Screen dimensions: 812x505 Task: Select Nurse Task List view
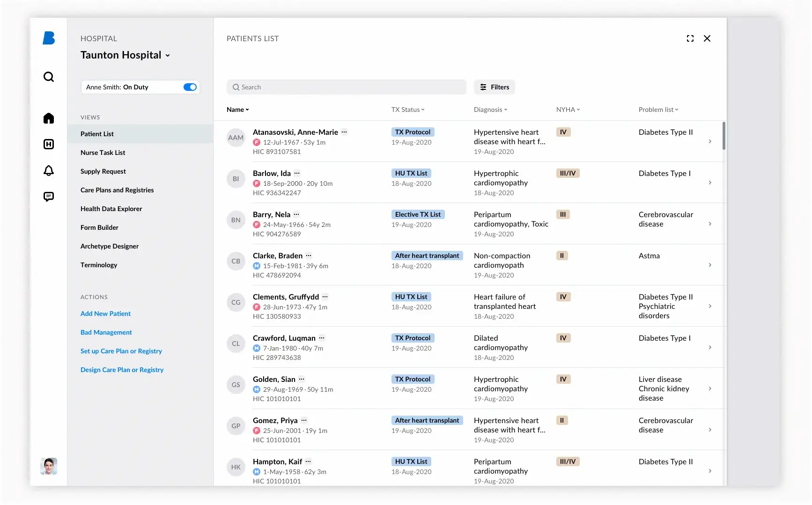click(x=103, y=153)
